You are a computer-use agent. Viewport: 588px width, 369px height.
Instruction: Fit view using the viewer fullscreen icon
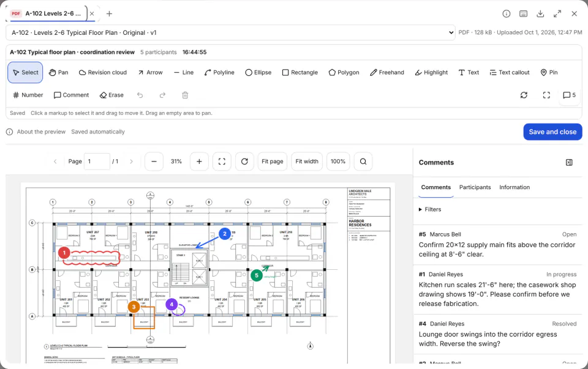(x=222, y=162)
